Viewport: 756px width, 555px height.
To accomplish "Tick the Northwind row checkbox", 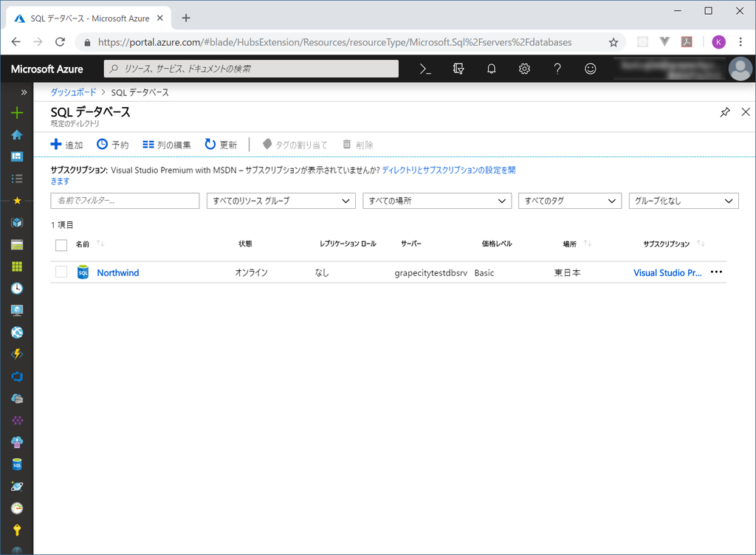I will click(x=61, y=272).
